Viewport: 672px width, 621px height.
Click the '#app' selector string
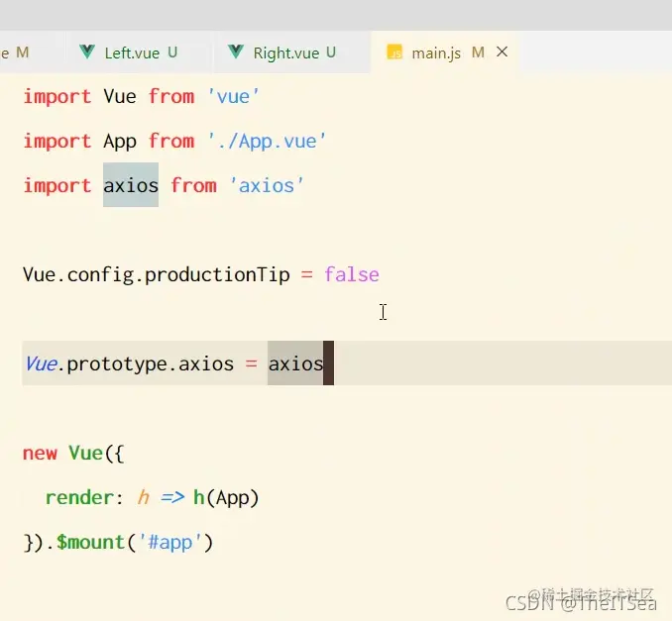(169, 542)
